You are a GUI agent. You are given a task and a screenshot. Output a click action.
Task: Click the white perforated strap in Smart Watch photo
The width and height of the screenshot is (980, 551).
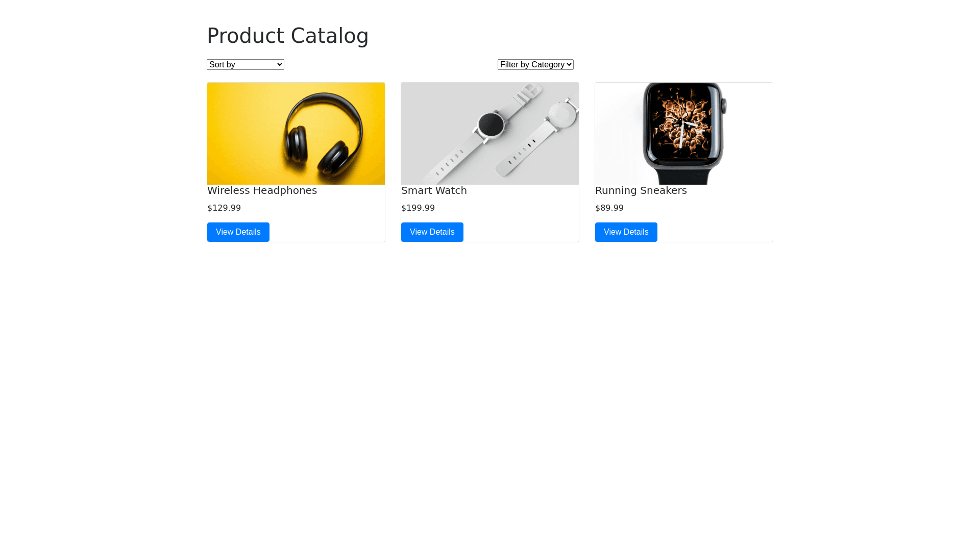449,163
